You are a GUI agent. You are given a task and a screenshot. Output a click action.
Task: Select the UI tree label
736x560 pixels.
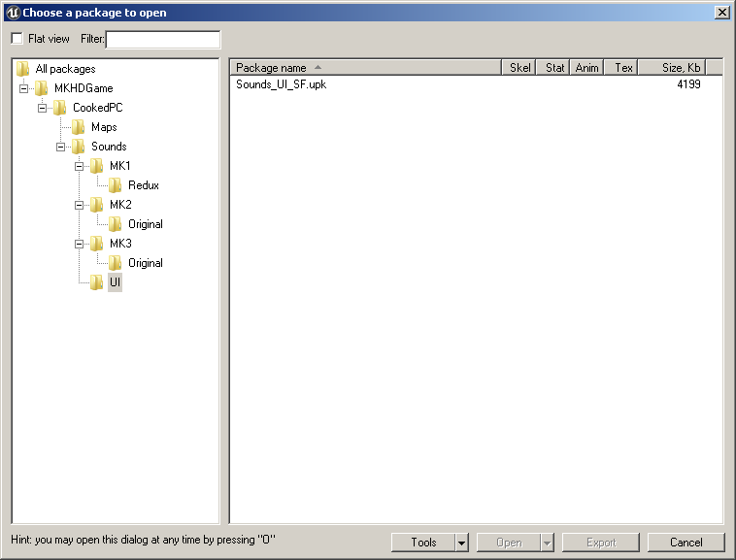115,282
